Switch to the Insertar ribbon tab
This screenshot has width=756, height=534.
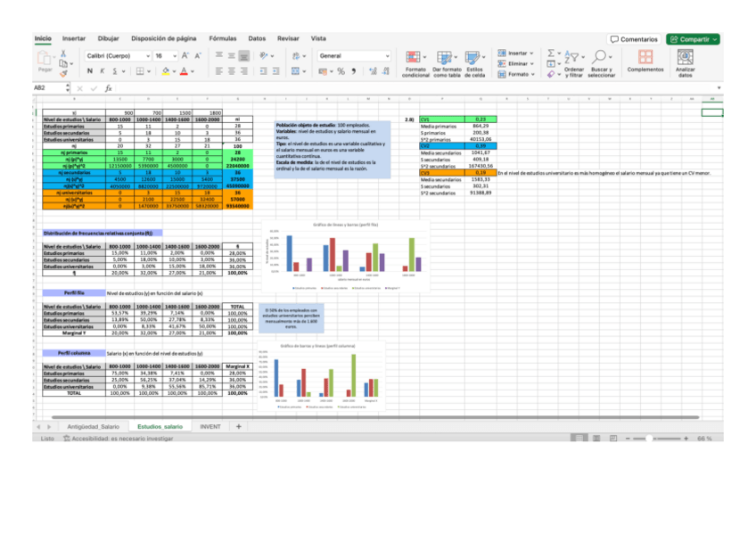pyautogui.click(x=74, y=38)
